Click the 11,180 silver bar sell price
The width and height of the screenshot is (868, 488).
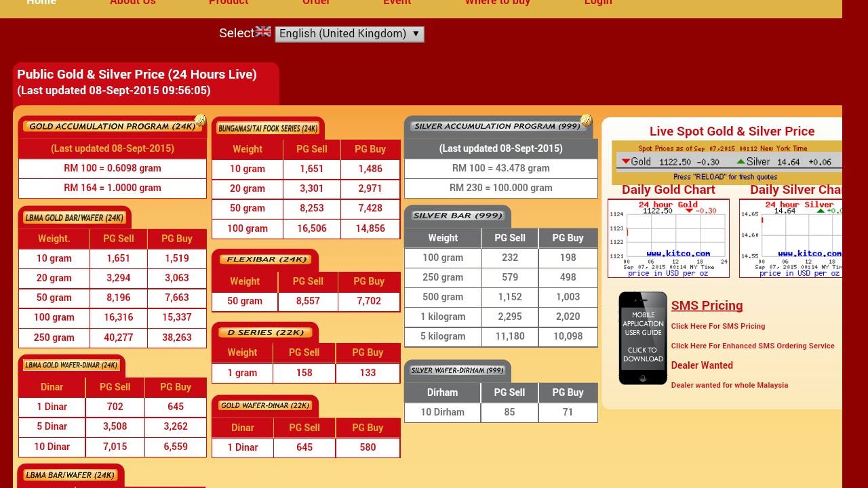pos(510,336)
